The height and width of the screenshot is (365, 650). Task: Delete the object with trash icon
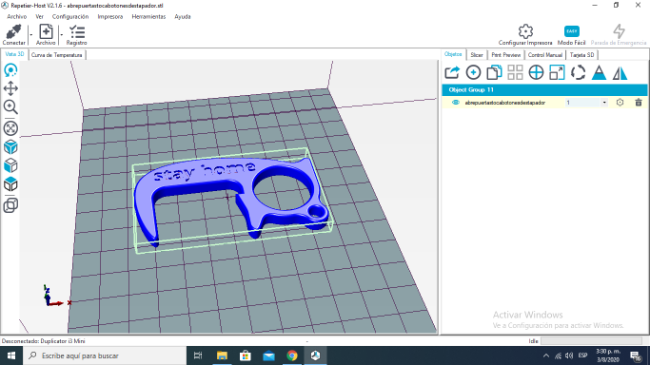click(x=638, y=102)
